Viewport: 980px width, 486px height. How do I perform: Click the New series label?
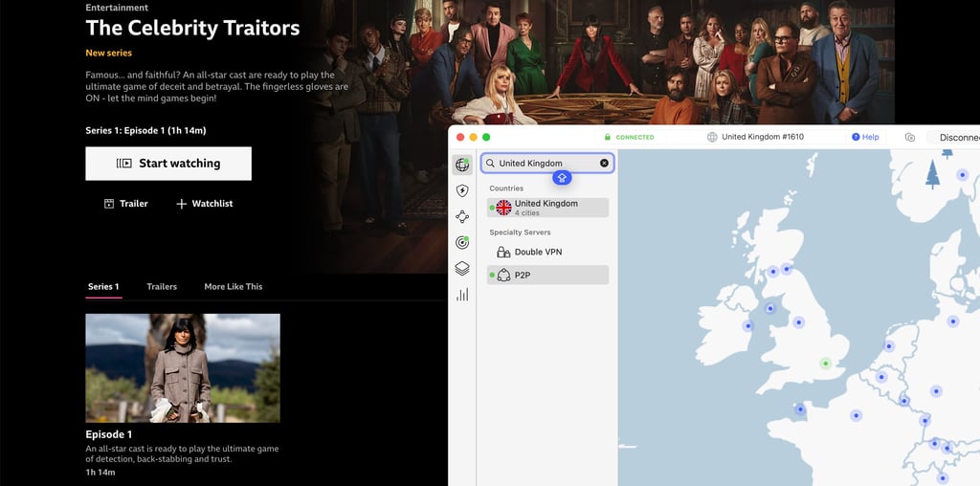[x=109, y=54]
